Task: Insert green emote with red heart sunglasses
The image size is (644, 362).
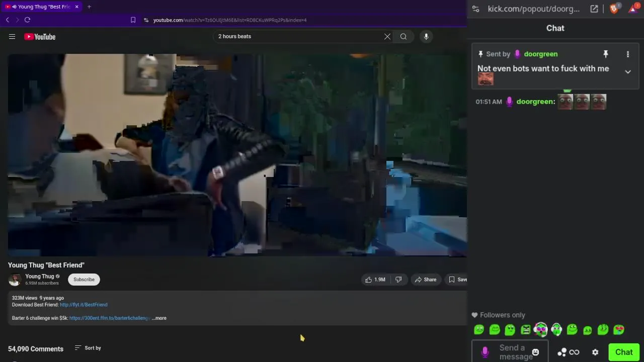Action: pos(619,330)
